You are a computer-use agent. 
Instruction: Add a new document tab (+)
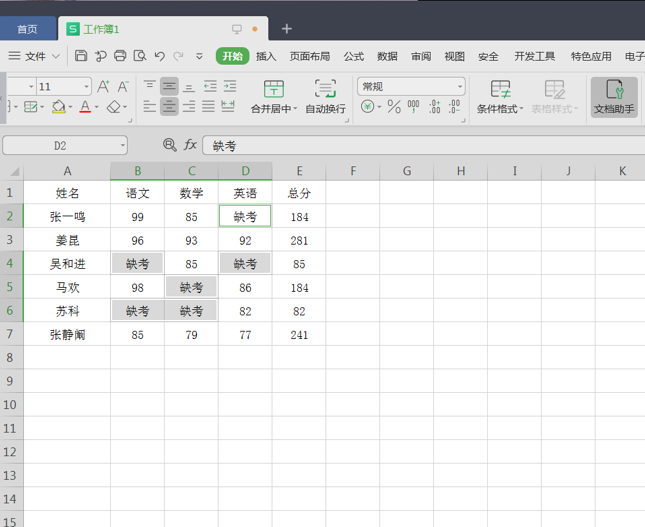287,28
